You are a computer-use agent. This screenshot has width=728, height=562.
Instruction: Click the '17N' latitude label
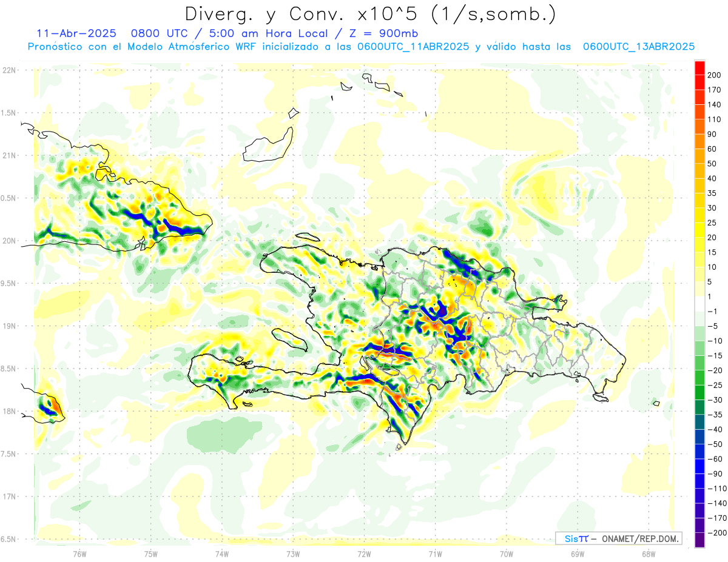[9, 497]
